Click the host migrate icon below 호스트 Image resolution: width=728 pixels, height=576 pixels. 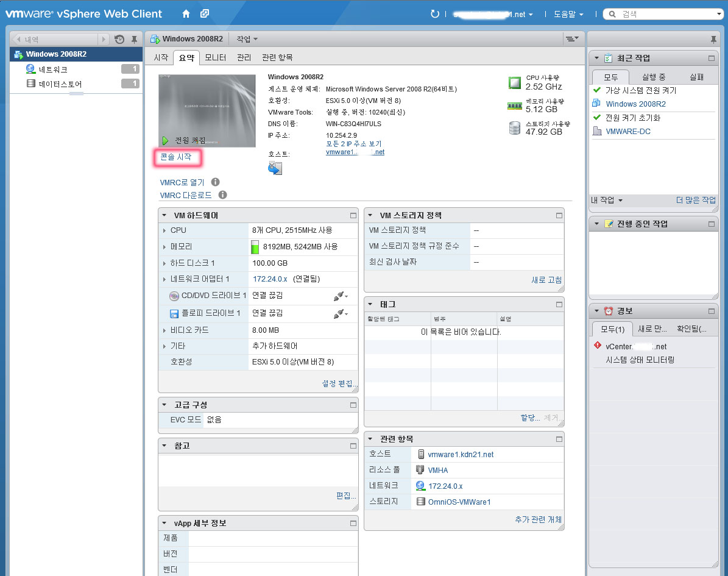[x=275, y=168]
